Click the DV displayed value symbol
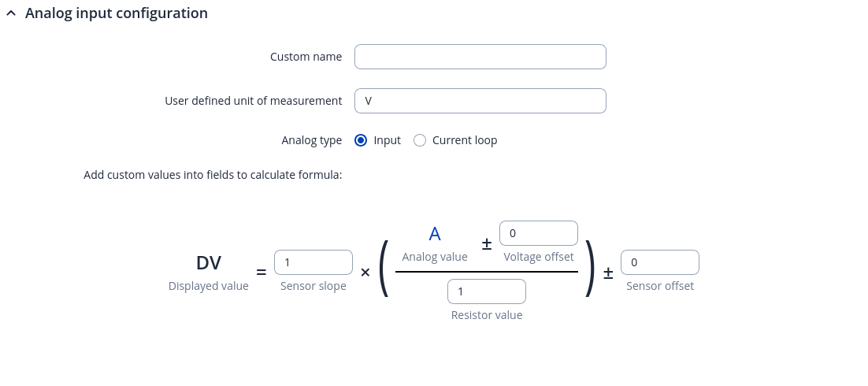Screen dimensions: 868x386 (209, 263)
